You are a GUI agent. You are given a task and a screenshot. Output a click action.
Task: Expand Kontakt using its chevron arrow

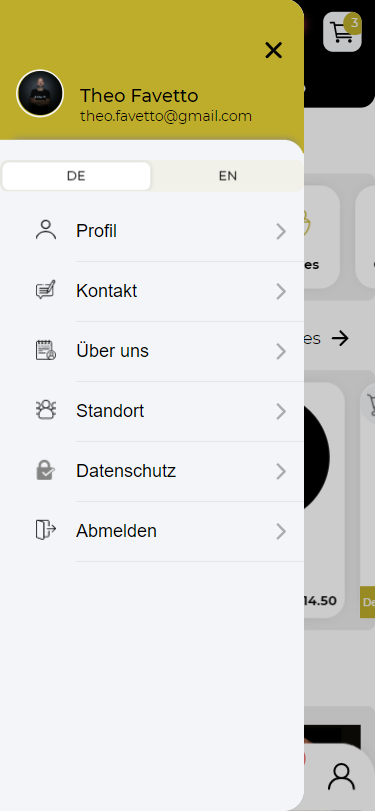pyautogui.click(x=281, y=292)
